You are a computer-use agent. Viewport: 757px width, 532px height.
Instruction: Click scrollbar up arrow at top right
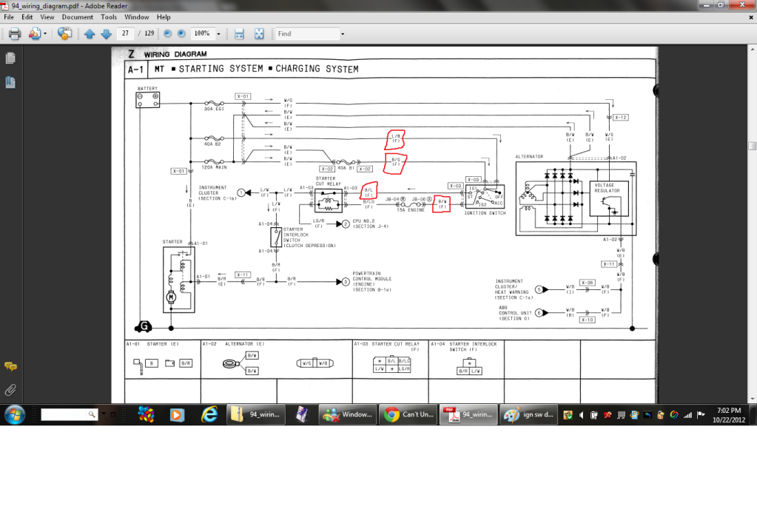pyautogui.click(x=752, y=49)
